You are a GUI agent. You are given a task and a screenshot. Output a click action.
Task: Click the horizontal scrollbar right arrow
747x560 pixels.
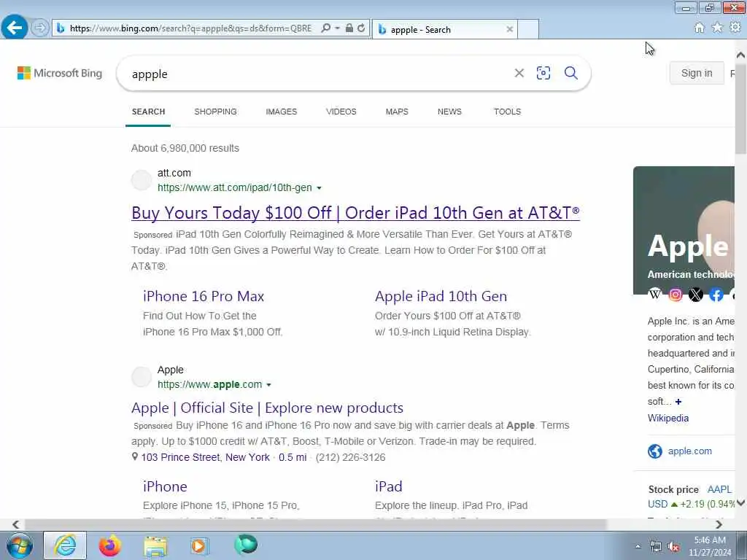(719, 524)
